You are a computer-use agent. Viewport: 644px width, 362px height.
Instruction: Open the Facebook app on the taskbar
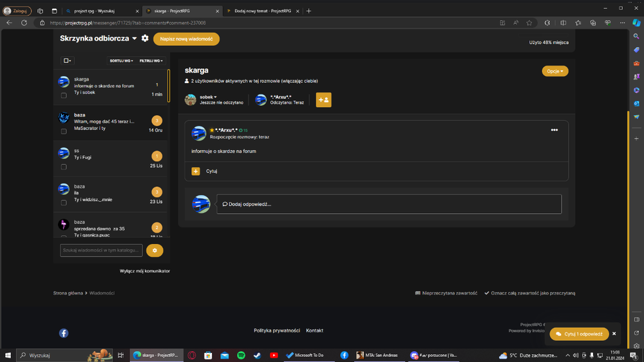(344, 355)
